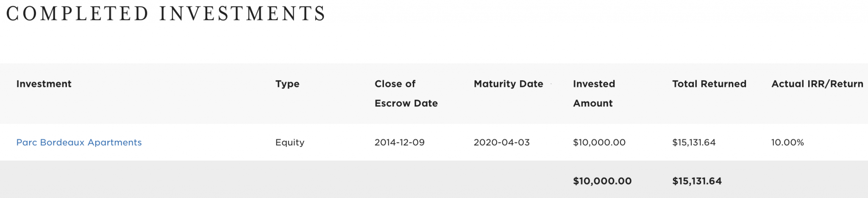Select the Close of Escrow Date header
This screenshot has height=198, width=868.
point(406,94)
